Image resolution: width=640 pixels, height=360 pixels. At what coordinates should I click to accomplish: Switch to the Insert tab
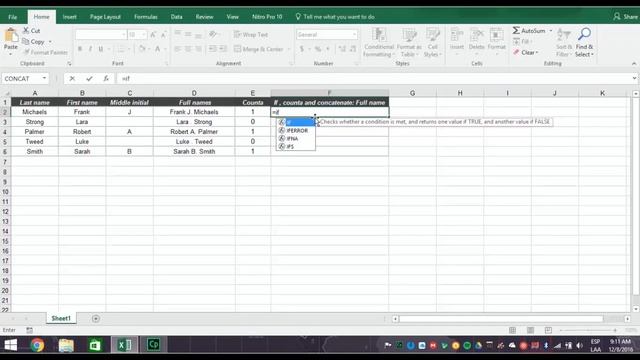[69, 17]
